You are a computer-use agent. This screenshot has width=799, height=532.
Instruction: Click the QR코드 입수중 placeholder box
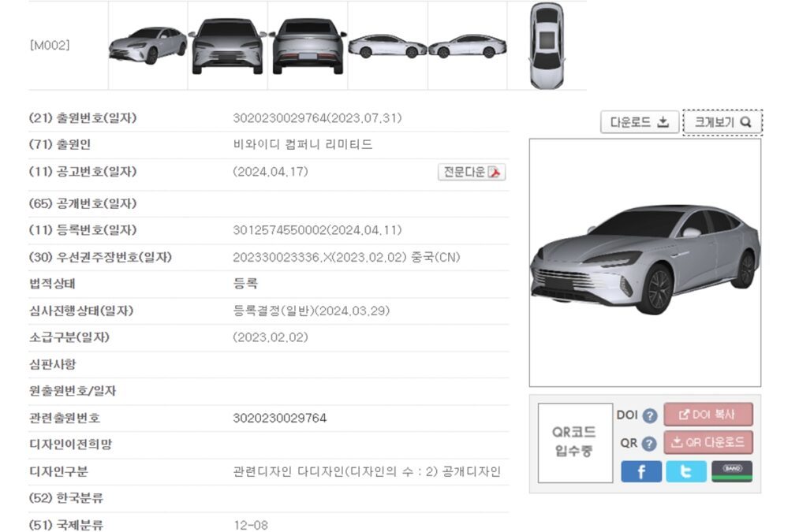[x=575, y=443]
